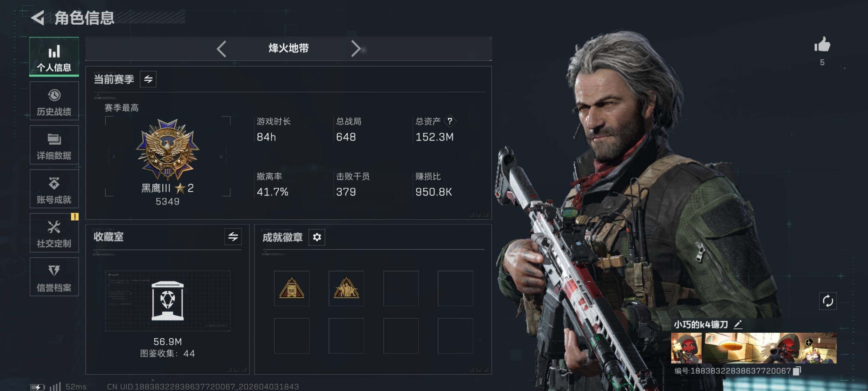Switch to the 详细数据 tab
The width and height of the screenshot is (868, 391).
click(x=54, y=145)
